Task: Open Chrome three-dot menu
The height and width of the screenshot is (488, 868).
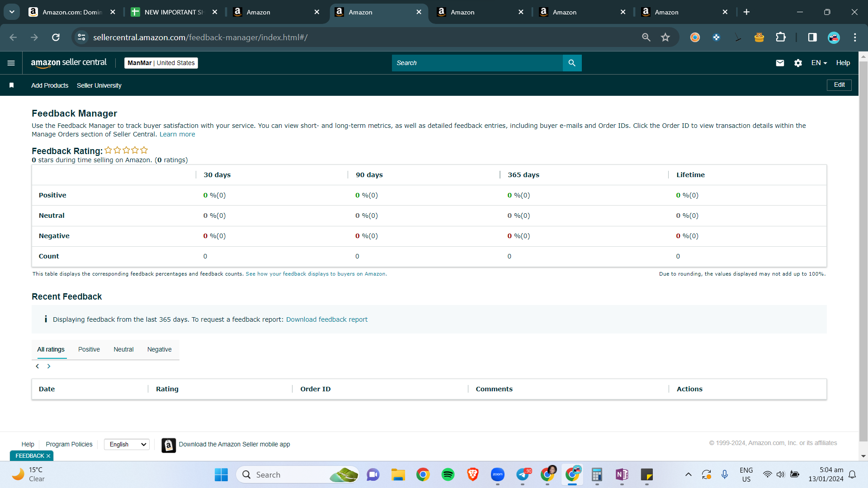Action: tap(855, 38)
